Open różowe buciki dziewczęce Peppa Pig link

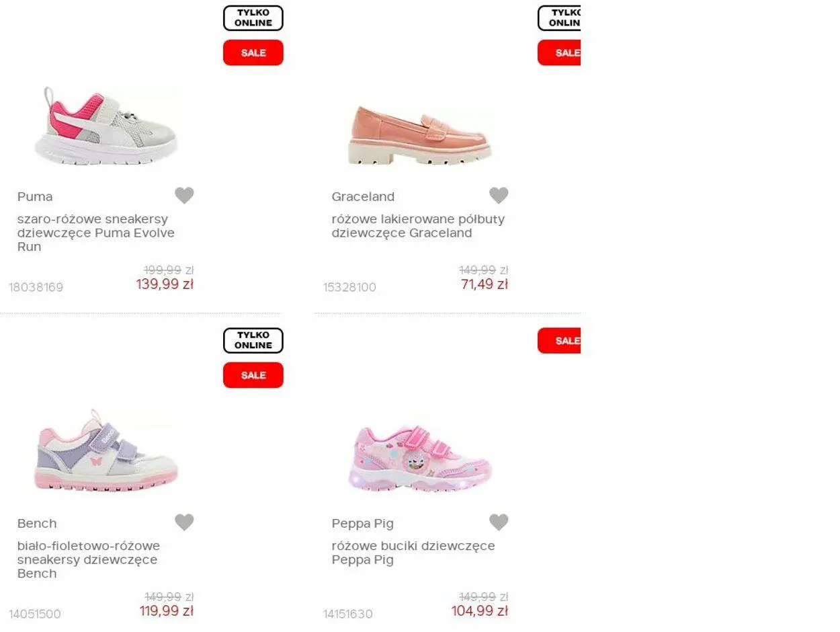(413, 553)
